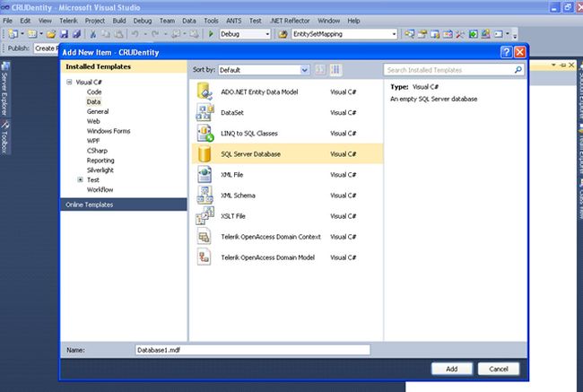Viewport: 583px width, 392px height.
Task: Click the Properties Window toolbar icon
Action: [x=422, y=34]
